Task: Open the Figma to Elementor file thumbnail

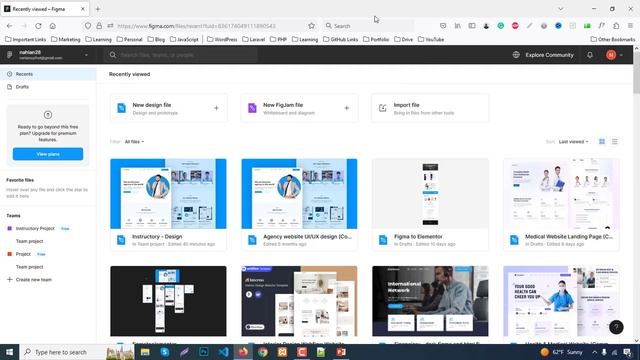Action: (x=430, y=194)
